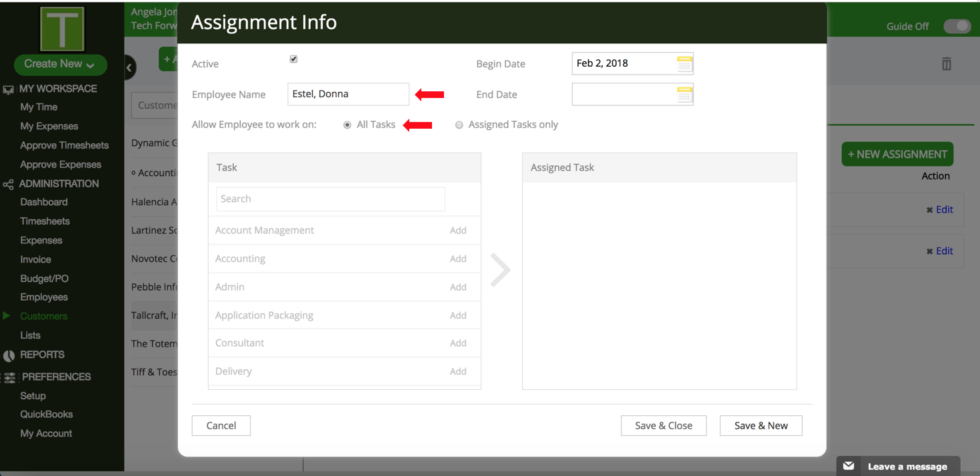The height and width of the screenshot is (476, 980).
Task: Open Timesheets in the sidebar menu
Action: coord(45,221)
